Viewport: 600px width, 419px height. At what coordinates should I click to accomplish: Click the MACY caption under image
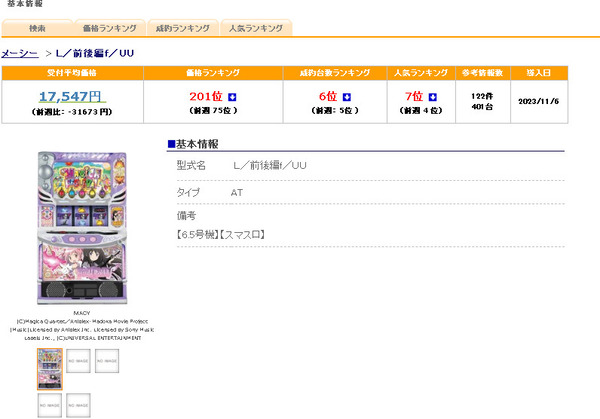(x=82, y=313)
